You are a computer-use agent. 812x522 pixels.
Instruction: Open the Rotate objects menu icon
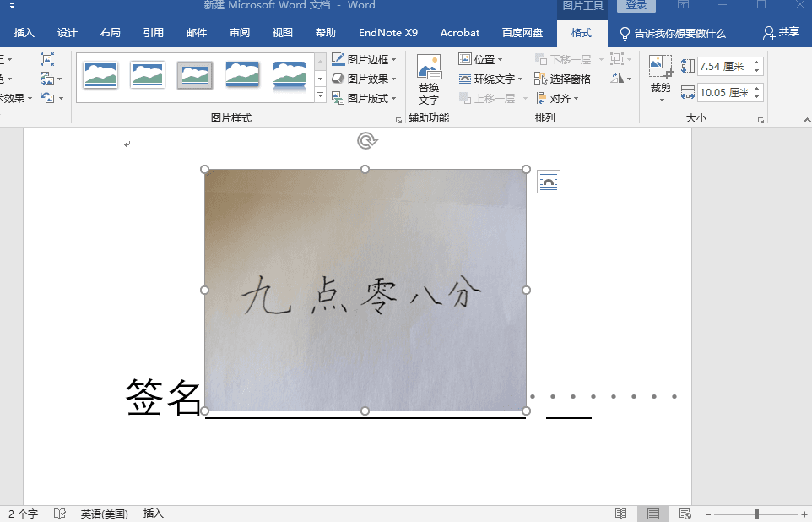(x=617, y=79)
